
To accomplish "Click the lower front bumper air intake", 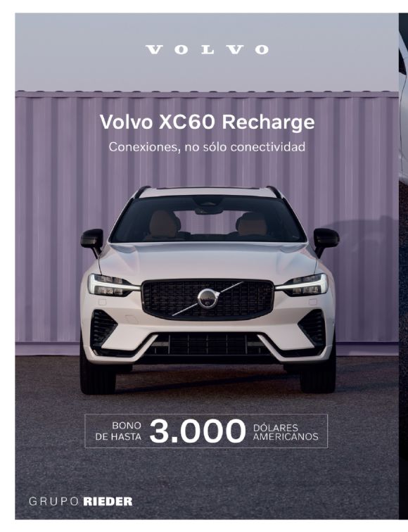I will [208, 343].
